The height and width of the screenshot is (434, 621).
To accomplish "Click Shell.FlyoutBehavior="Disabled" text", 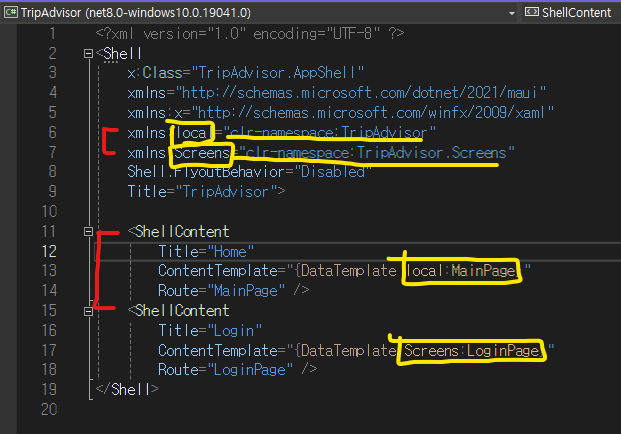I will click(250, 172).
